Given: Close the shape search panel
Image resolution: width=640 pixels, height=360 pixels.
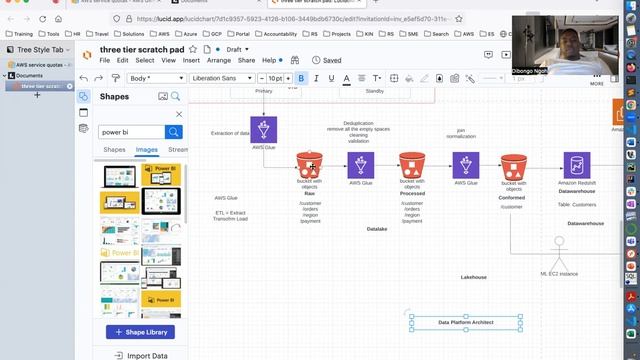Looking at the screenshot, I should [179, 114].
